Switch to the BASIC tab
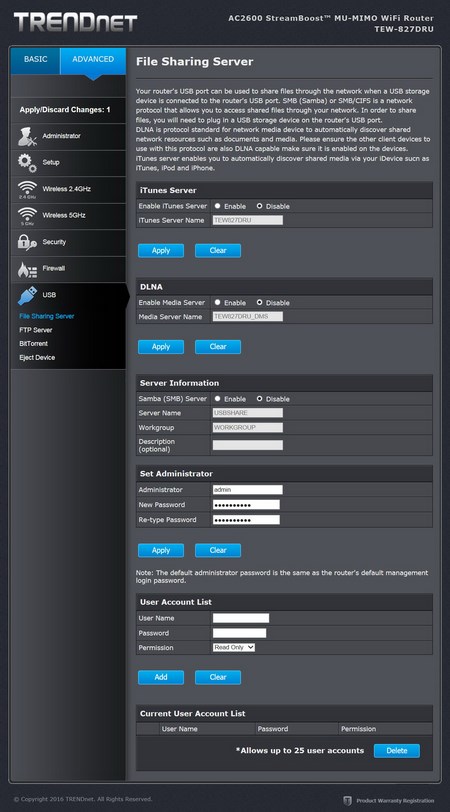 [35, 60]
